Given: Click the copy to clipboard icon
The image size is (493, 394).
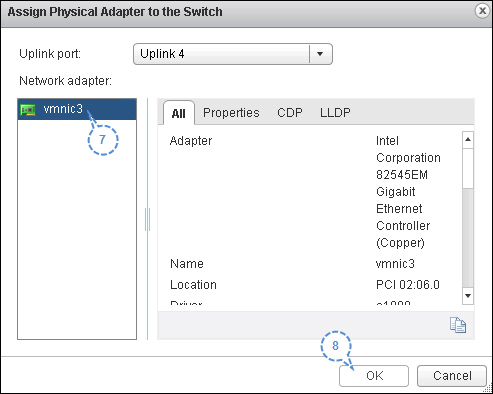Looking at the screenshot, I should (458, 325).
